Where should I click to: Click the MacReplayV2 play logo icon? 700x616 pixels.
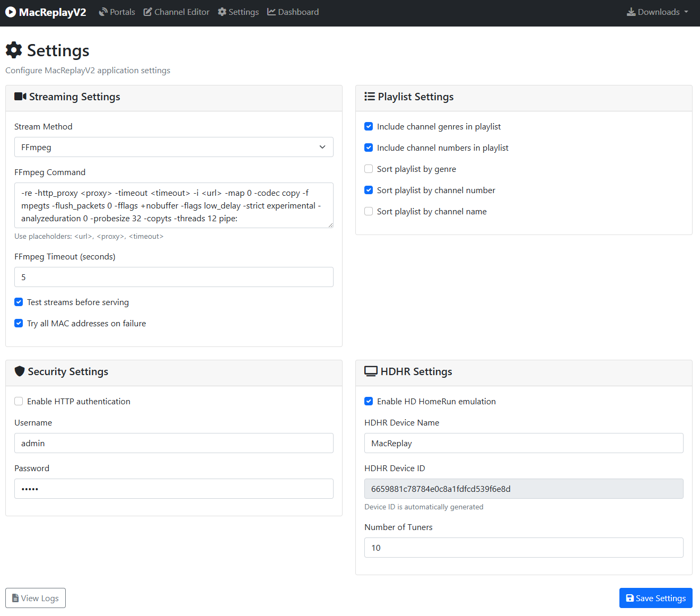11,12
